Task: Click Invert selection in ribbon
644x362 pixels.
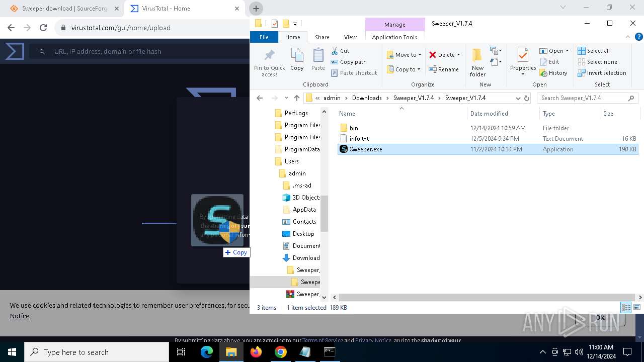Action: 602,73
